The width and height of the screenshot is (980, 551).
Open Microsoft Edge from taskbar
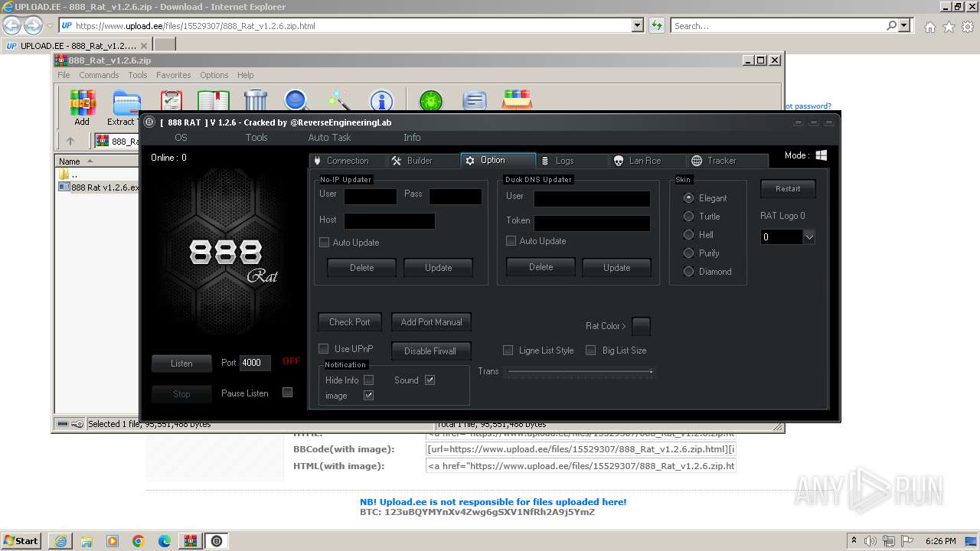pos(165,541)
